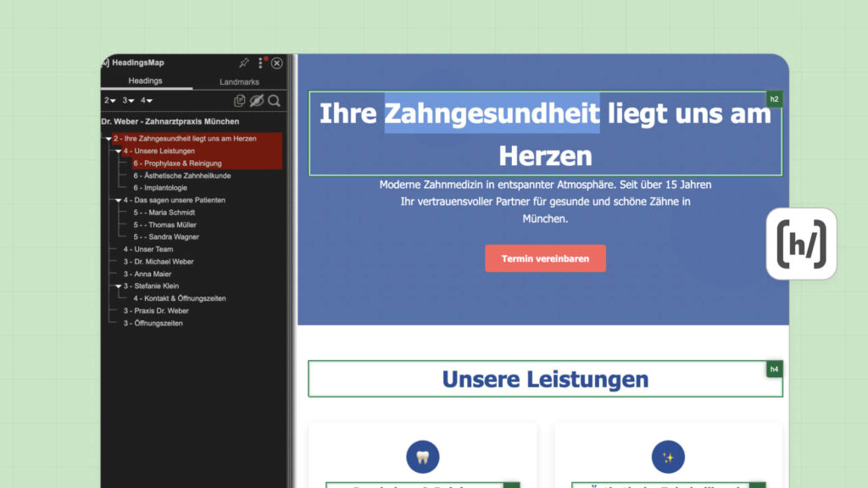Open the level 4 dropdown
Viewport: 868px width, 488px height.
tap(146, 100)
